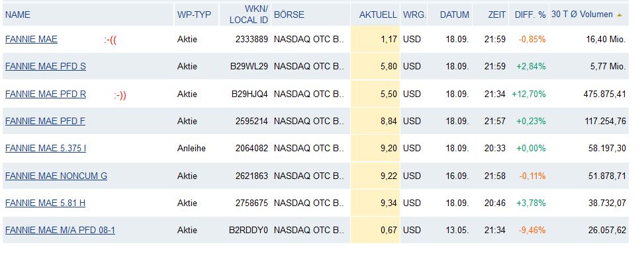This screenshot has height=253, width=644.
Task: Open the FANNIE MAE PFD R link
Action: coord(46,94)
